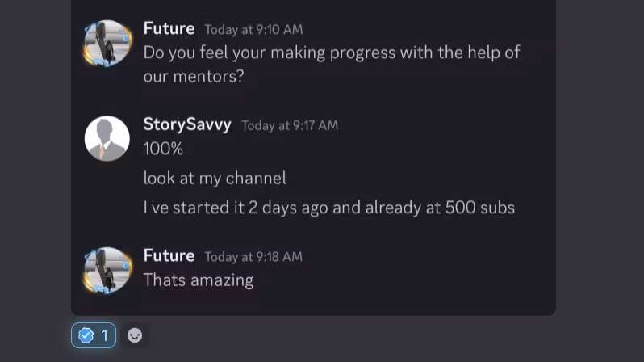Click the "already at 500 subs" message

pos(328,208)
